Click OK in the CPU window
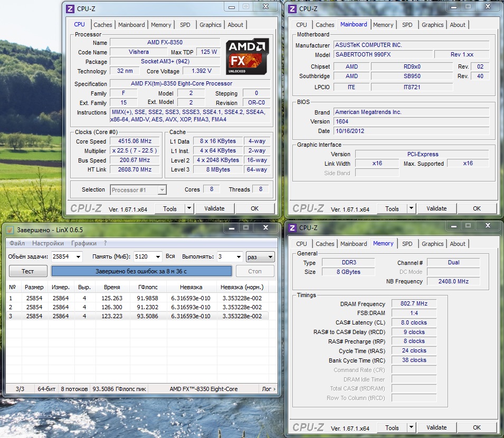 coord(254,208)
